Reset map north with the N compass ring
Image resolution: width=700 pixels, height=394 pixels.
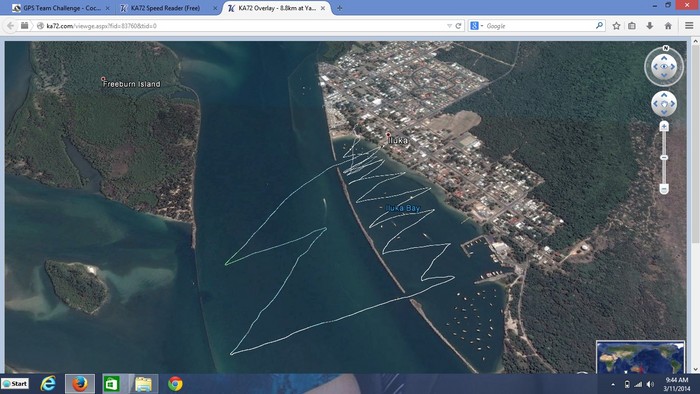[666, 48]
